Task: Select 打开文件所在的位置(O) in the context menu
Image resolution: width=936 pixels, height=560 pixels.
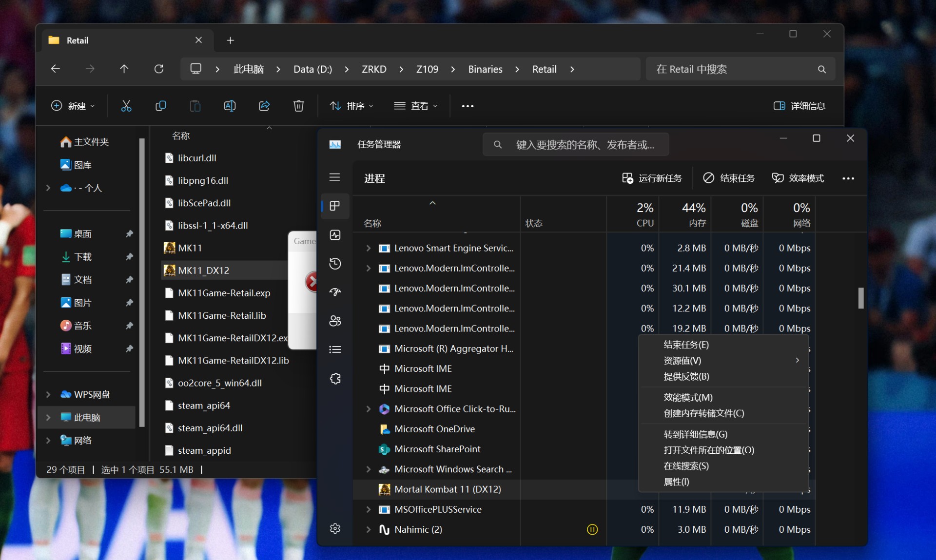Action: (723, 450)
